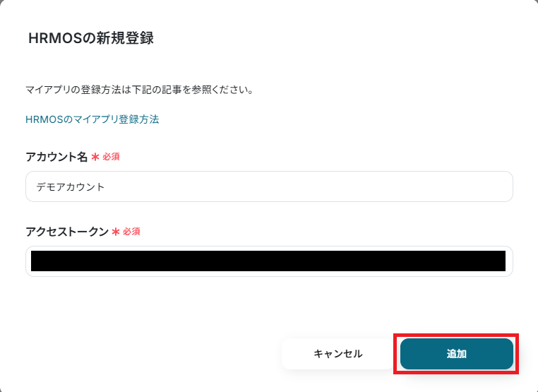Focus the アカウント名 input field
The width and height of the screenshot is (538, 392).
pyautogui.click(x=269, y=186)
